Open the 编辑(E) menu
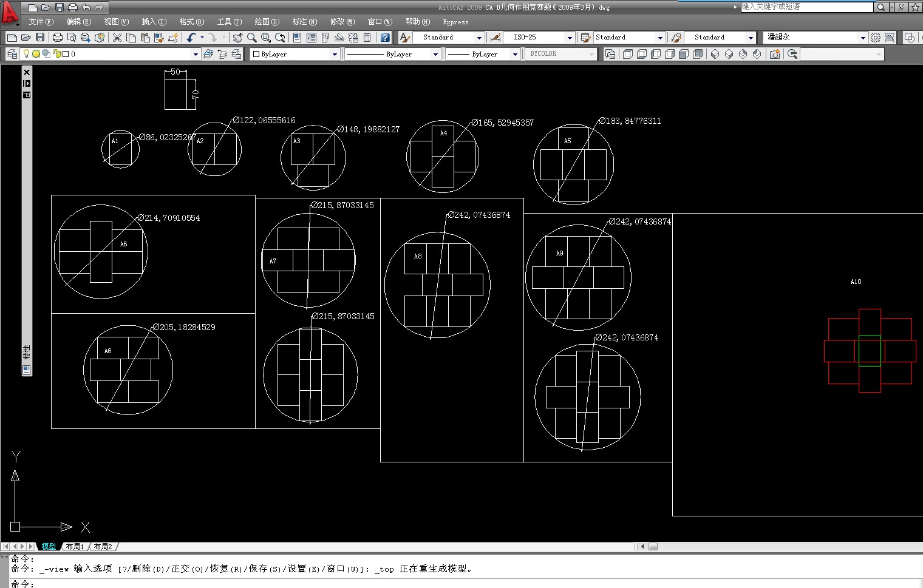The image size is (923, 588). (x=79, y=22)
